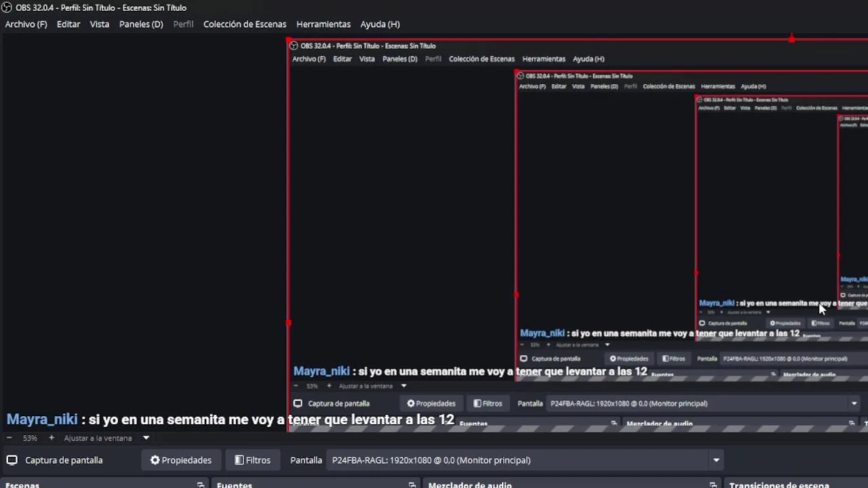Click the main screen capture monitor icon
The width and height of the screenshot is (868, 488).
(12, 460)
